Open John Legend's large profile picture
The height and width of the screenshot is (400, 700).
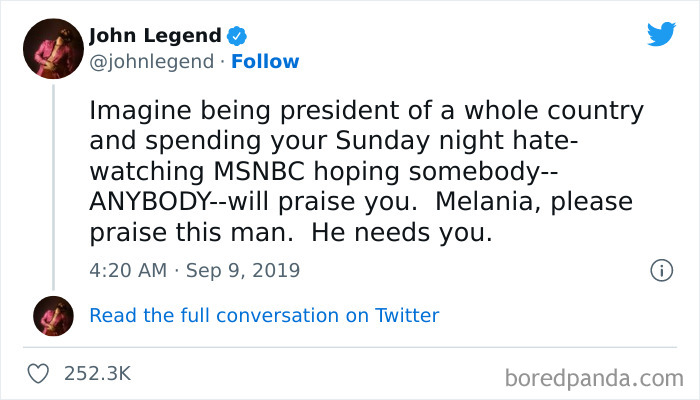pyautogui.click(x=55, y=49)
